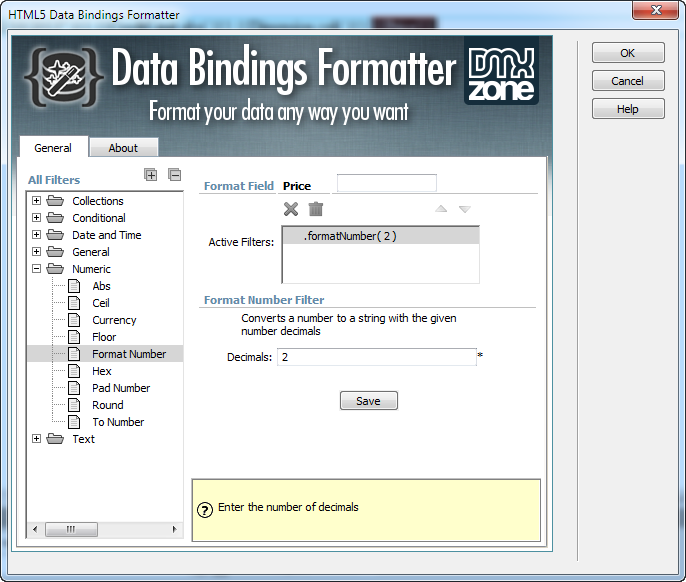Close the Data Bindings Formatter window

pyautogui.click(x=655, y=10)
